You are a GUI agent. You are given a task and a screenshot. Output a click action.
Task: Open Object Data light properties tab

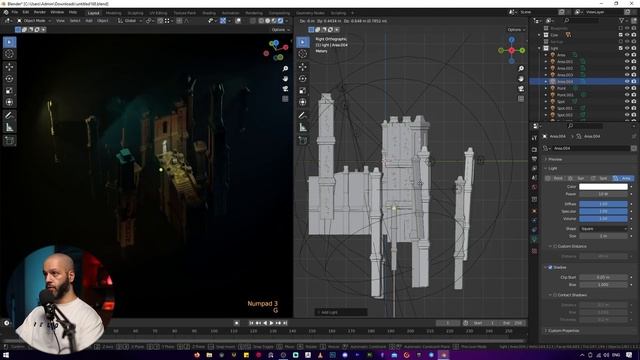(x=534, y=240)
